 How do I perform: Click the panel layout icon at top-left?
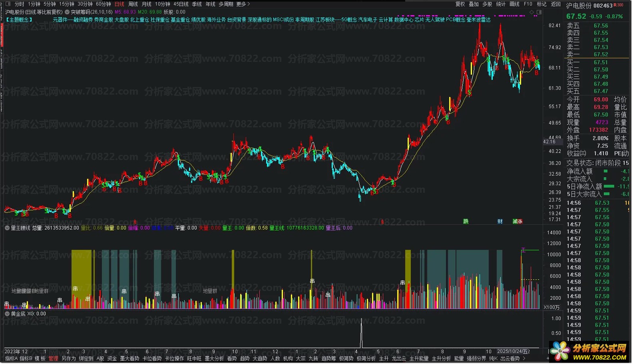(x=8, y=4)
